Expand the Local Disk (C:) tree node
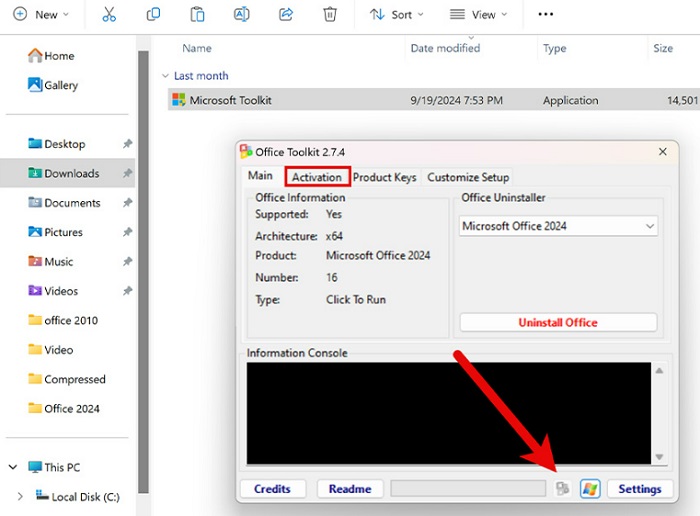 (20, 496)
